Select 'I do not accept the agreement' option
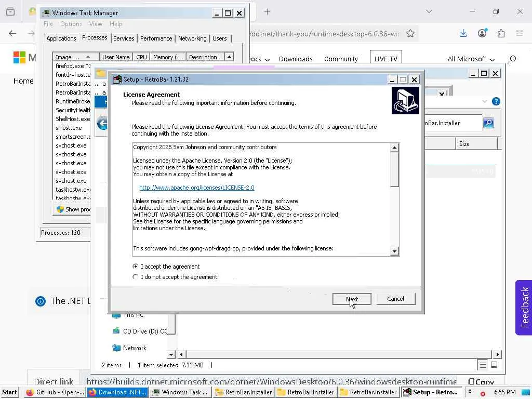 pyautogui.click(x=136, y=277)
